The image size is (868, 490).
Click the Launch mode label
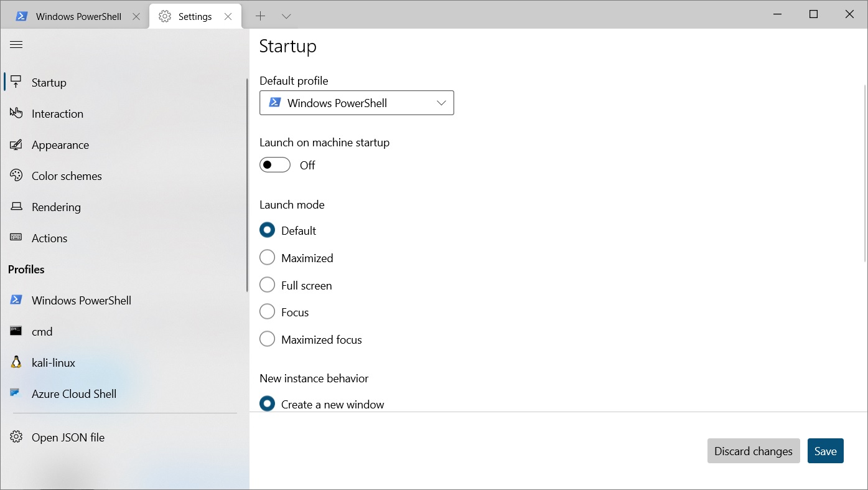click(x=292, y=204)
